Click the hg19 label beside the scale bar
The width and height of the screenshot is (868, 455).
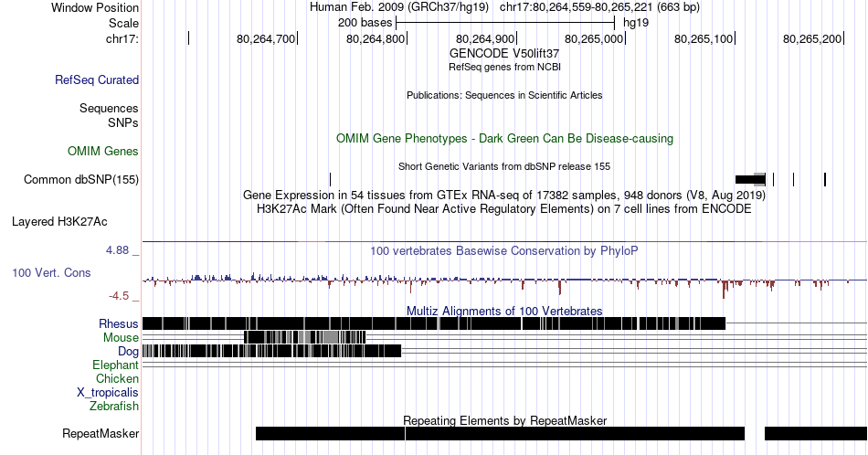(636, 23)
